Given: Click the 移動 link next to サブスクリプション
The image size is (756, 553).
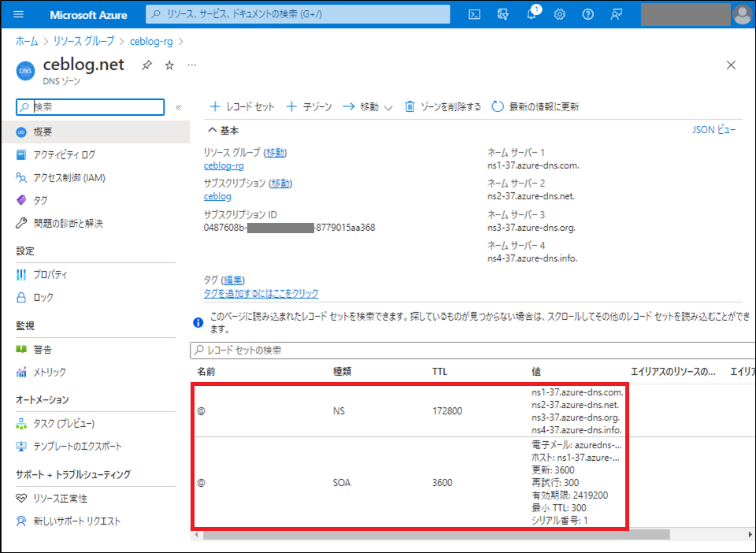Looking at the screenshot, I should (x=280, y=184).
